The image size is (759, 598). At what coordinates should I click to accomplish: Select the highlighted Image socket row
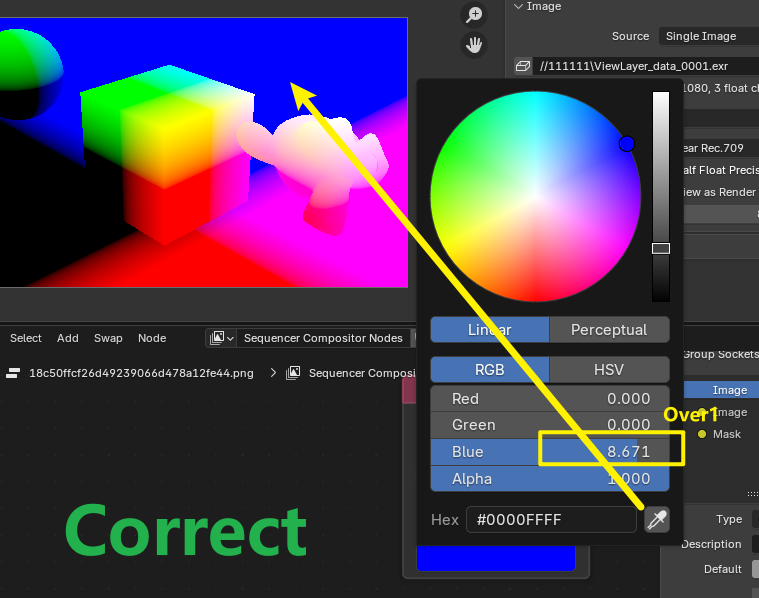(x=721, y=390)
